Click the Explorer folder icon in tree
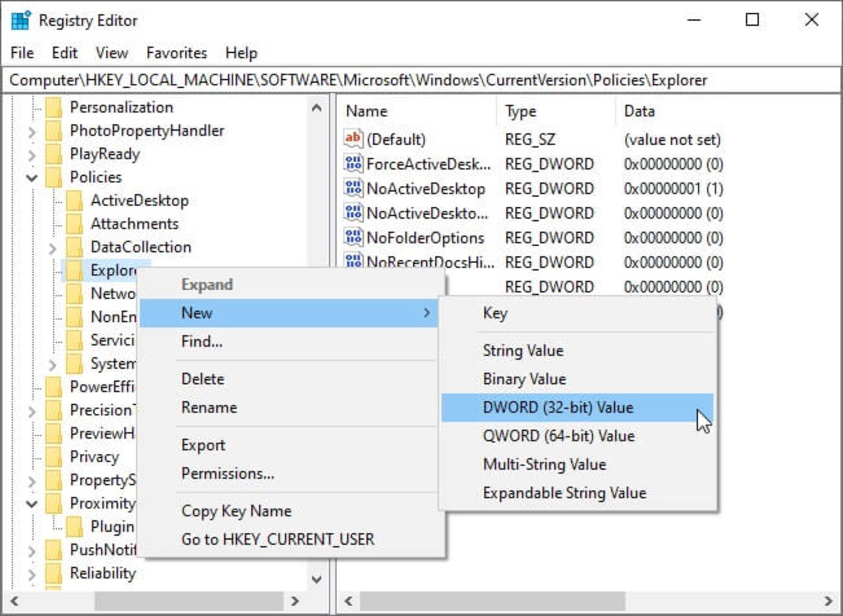The height and width of the screenshot is (616, 843). click(x=75, y=270)
